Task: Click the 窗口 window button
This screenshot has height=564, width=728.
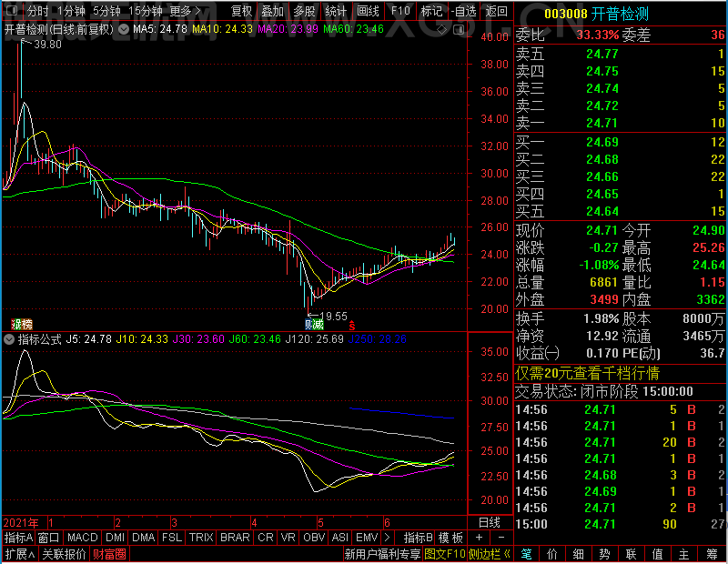Action: [x=49, y=538]
